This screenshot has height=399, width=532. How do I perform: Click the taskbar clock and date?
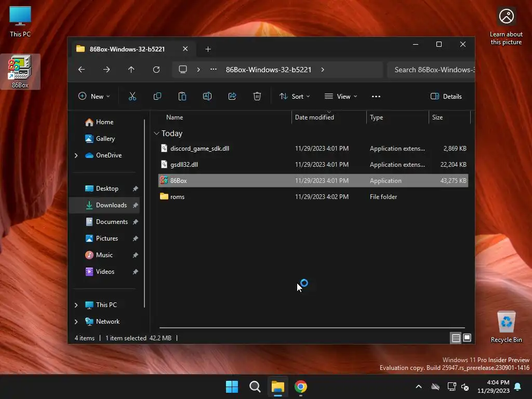494,387
